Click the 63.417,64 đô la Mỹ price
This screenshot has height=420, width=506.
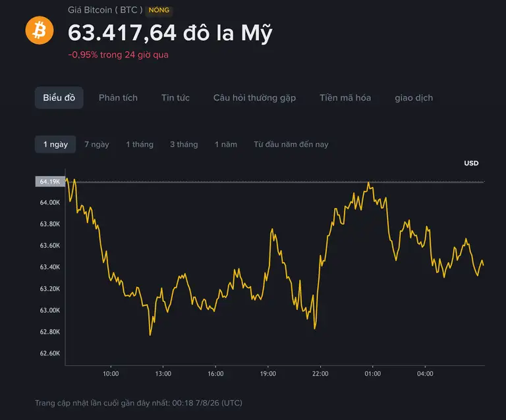coord(170,33)
